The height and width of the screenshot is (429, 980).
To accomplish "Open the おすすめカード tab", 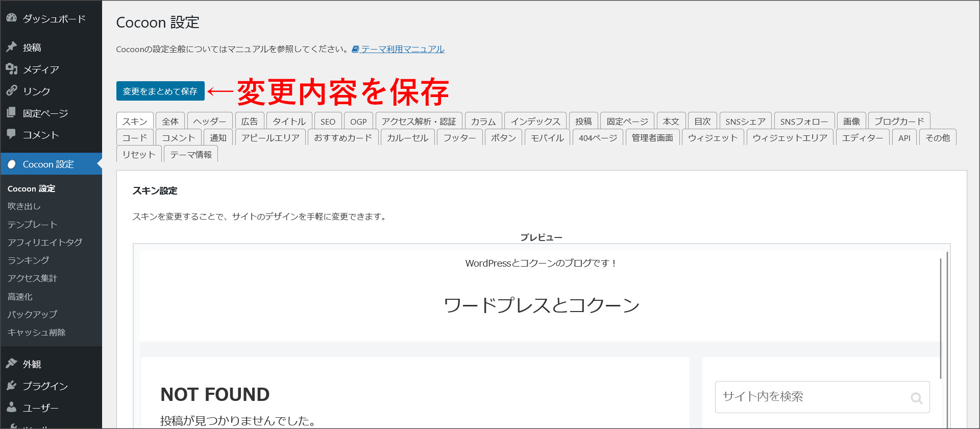I will tap(344, 137).
